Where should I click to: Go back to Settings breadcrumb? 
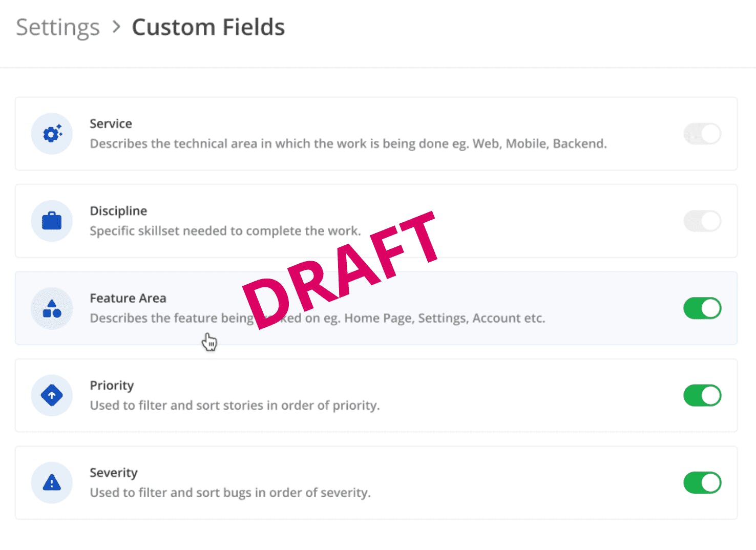(x=58, y=28)
